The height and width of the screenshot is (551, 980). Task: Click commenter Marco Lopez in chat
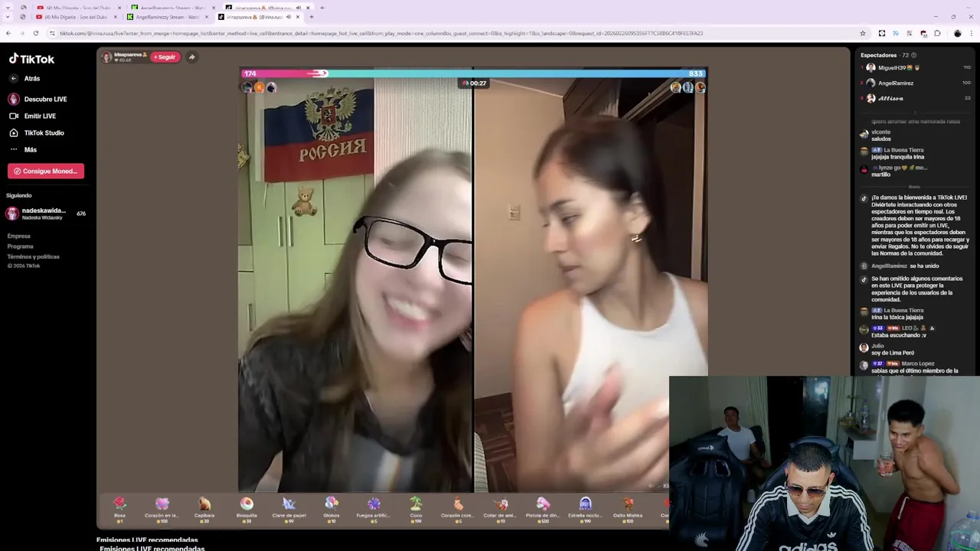pyautogui.click(x=918, y=364)
